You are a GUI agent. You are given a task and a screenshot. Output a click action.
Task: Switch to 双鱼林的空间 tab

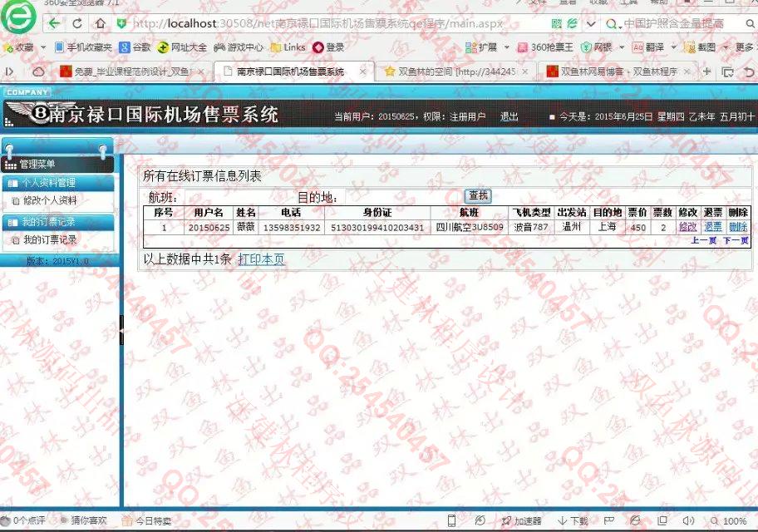(456, 71)
